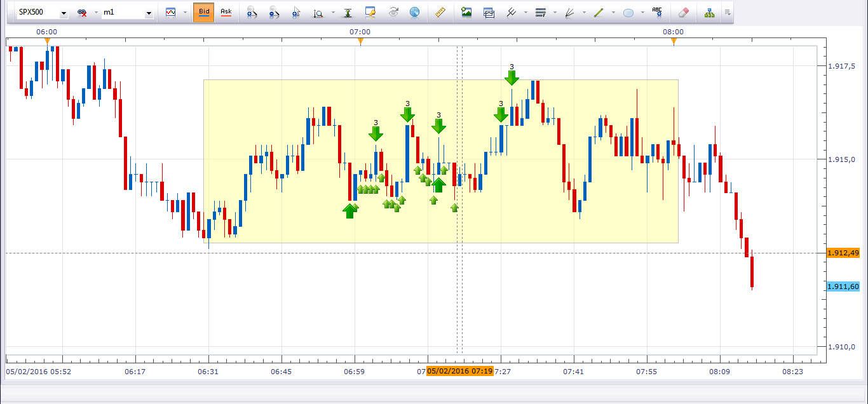Click the 08:09 time axis label
Screen dimensions: 868x404
719,372
